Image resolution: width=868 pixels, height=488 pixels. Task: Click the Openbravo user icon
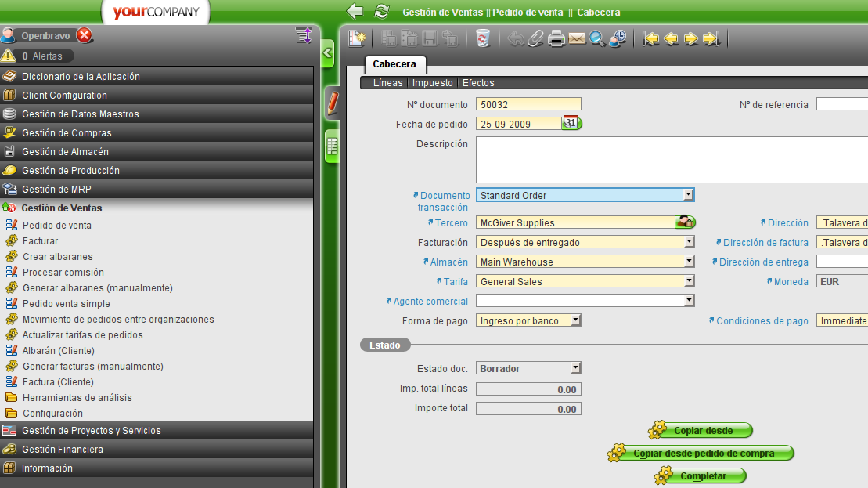(x=8, y=35)
